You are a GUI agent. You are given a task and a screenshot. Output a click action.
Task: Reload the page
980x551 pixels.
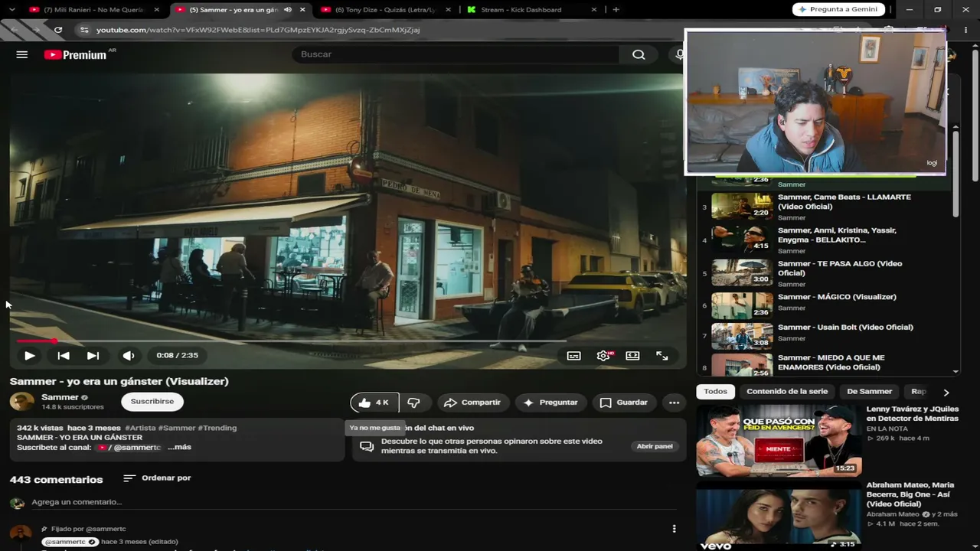point(58,30)
